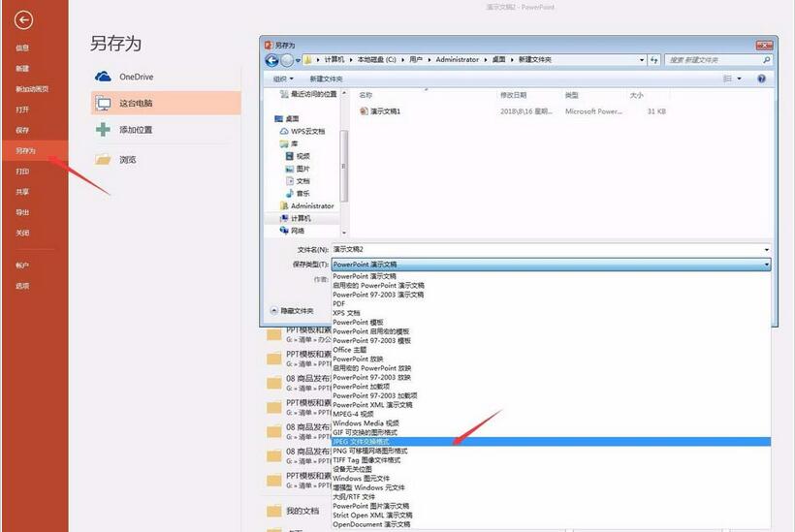
Task: Sort by the 修改日期 column header
Action: coord(513,95)
